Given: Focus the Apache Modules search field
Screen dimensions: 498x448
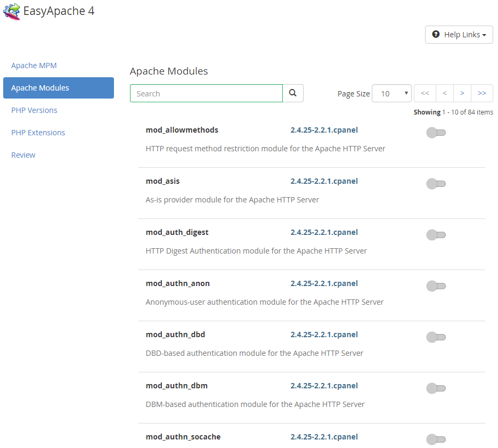Looking at the screenshot, I should point(206,93).
